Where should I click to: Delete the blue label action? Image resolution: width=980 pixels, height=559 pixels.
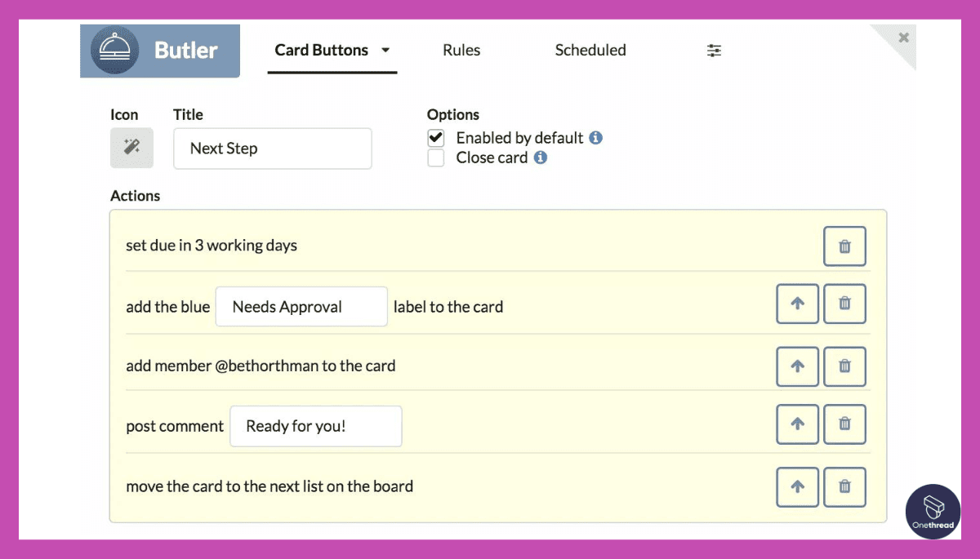(x=844, y=304)
